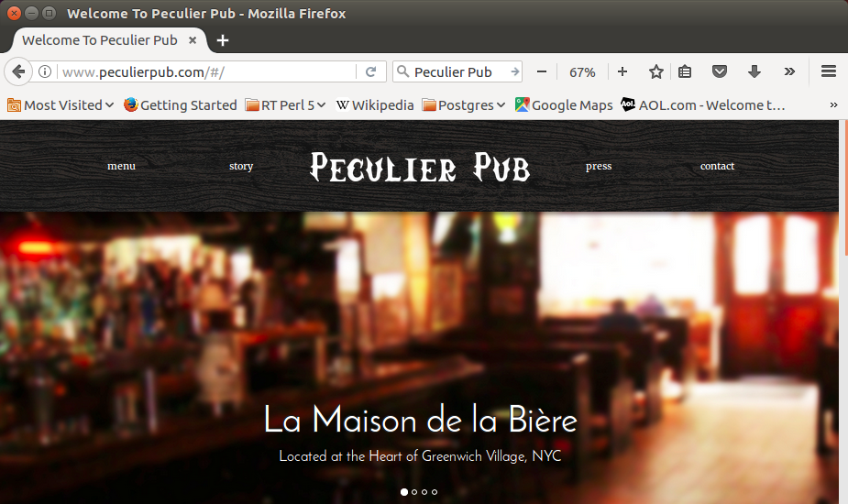The height and width of the screenshot is (504, 848).
Task: View site information via the info icon
Action: coord(45,71)
